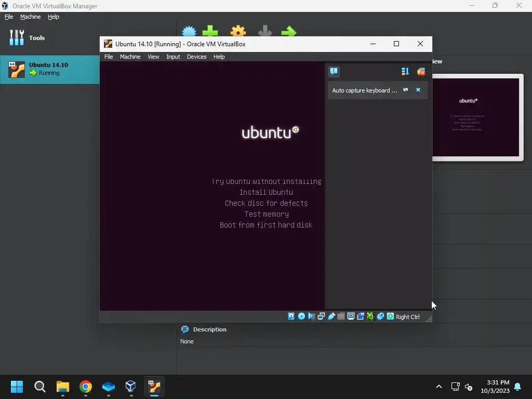The image size is (532, 399).
Task: Open Help menu in VirtualBox Manager
Action: point(54,17)
